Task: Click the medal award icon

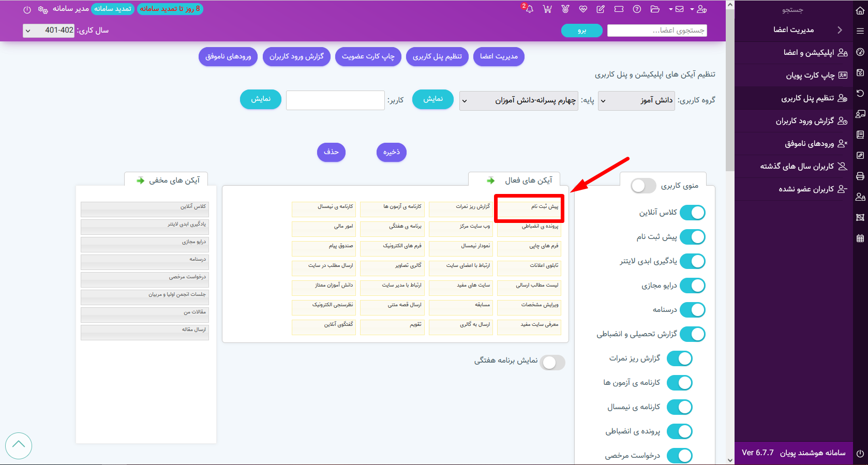Action: [565, 9]
